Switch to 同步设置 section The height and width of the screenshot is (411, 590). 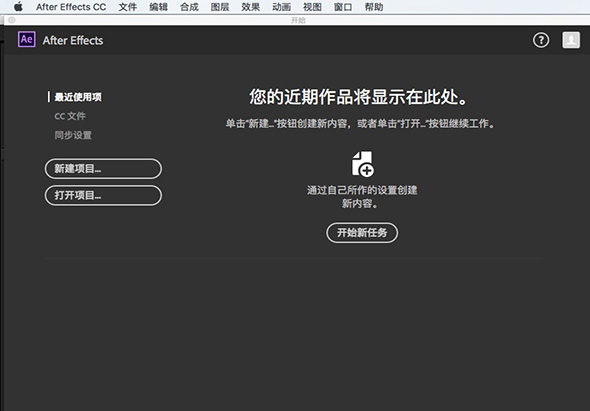(73, 135)
